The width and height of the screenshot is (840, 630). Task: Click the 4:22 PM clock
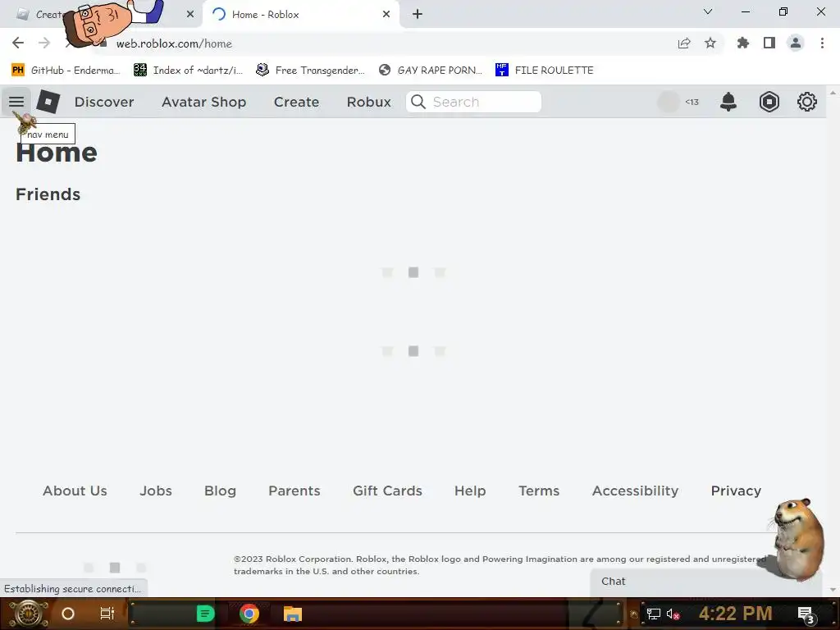736,614
